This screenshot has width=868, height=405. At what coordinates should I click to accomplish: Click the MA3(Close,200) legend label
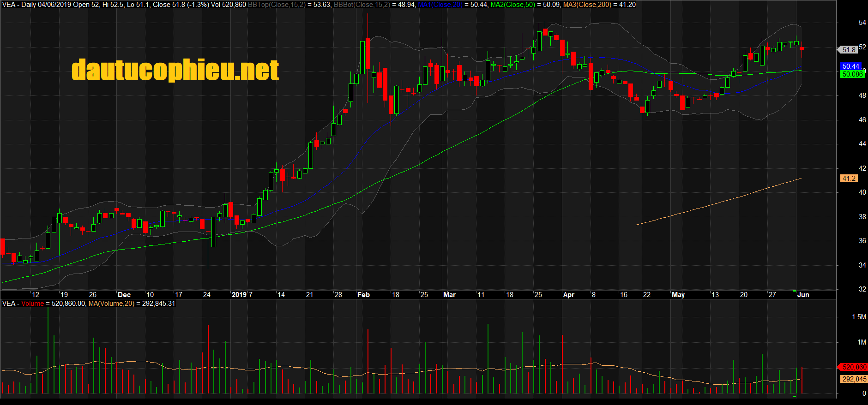587,5
